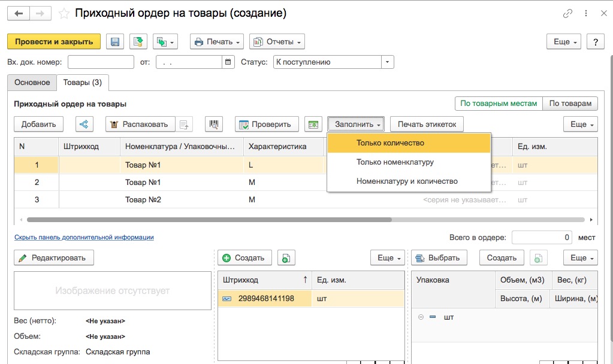Open the packaging panel Еще menu
The image size is (613, 364).
[x=581, y=258]
